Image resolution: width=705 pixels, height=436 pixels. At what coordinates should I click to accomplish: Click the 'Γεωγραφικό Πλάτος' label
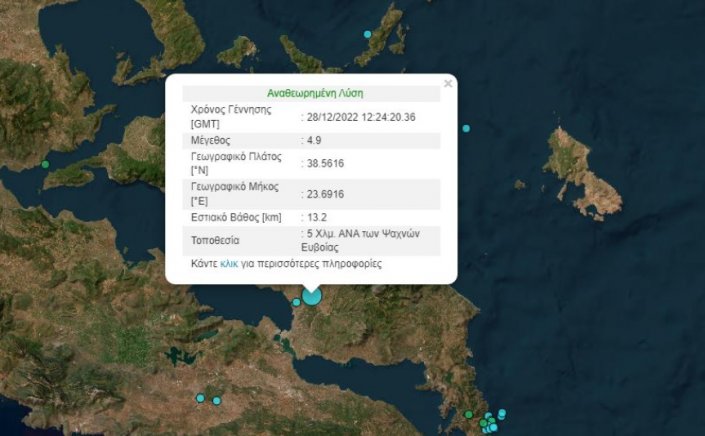click(236, 156)
